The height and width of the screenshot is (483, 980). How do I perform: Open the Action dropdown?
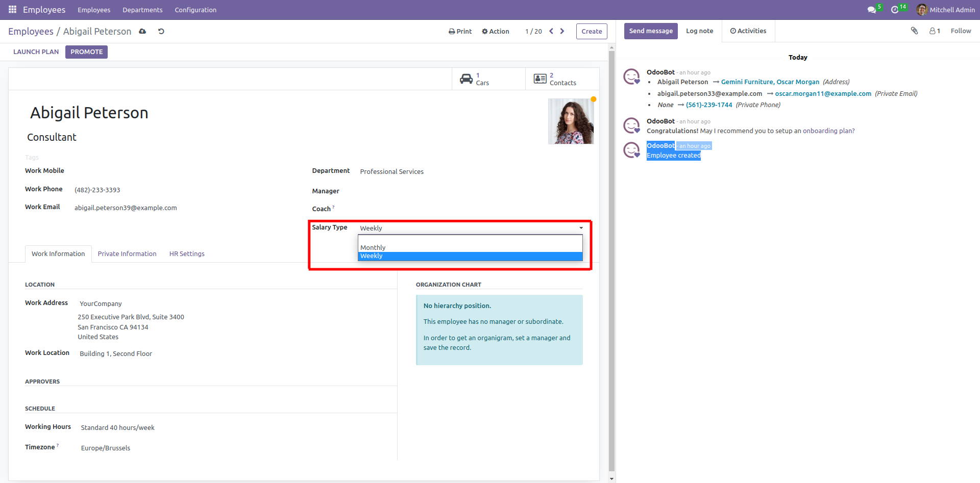(x=495, y=31)
